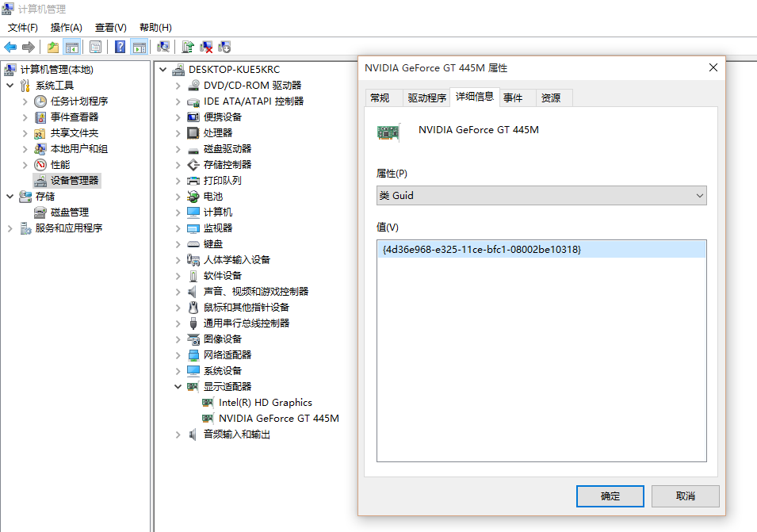Image resolution: width=757 pixels, height=532 pixels.
Task: Expand 事件查看器 node
Action: pos(25,117)
